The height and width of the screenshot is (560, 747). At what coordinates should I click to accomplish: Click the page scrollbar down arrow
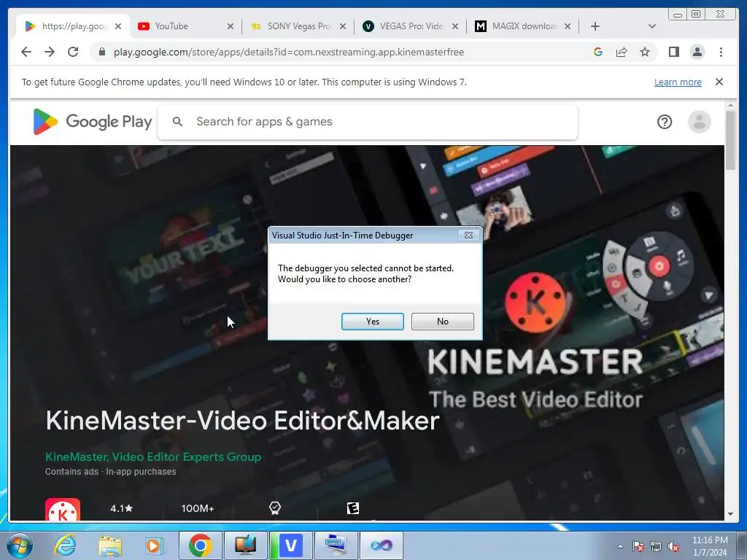tap(730, 514)
